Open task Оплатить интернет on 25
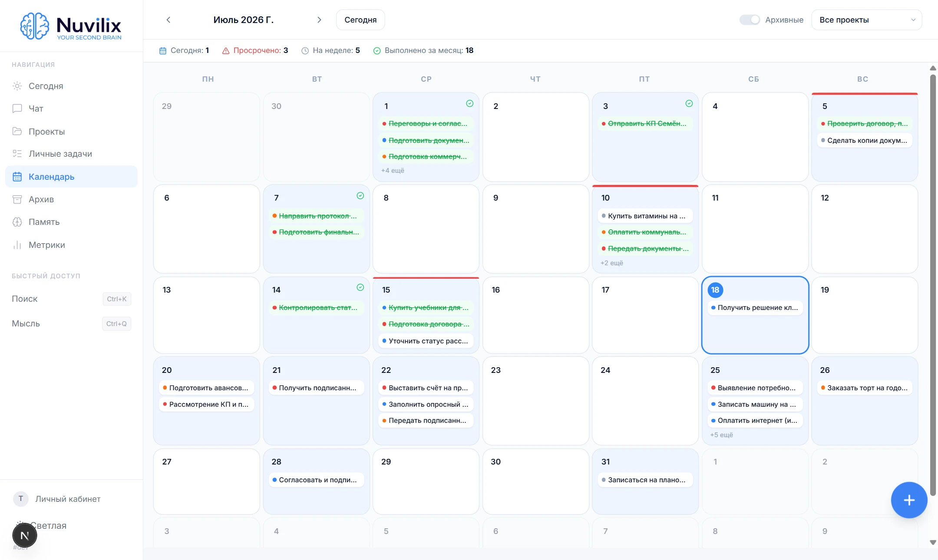Viewport: 938px width, 560px height. coord(755,420)
